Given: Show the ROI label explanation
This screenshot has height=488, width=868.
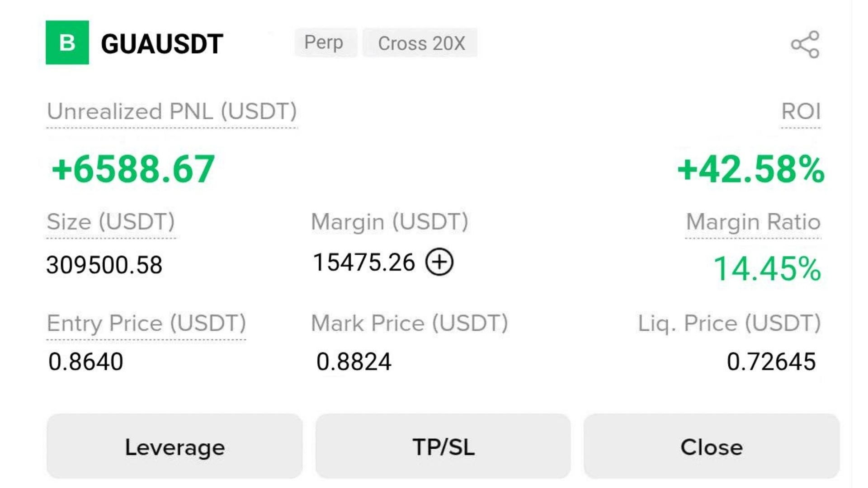Looking at the screenshot, I should [x=801, y=112].
